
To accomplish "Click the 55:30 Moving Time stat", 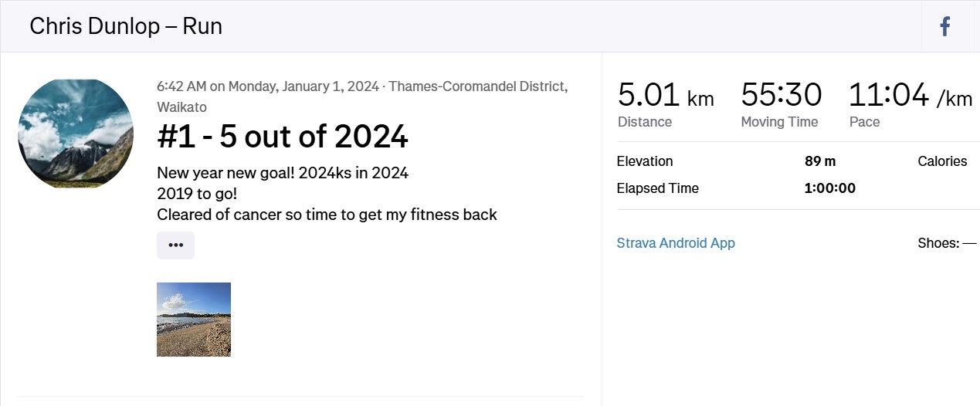I will [782, 103].
